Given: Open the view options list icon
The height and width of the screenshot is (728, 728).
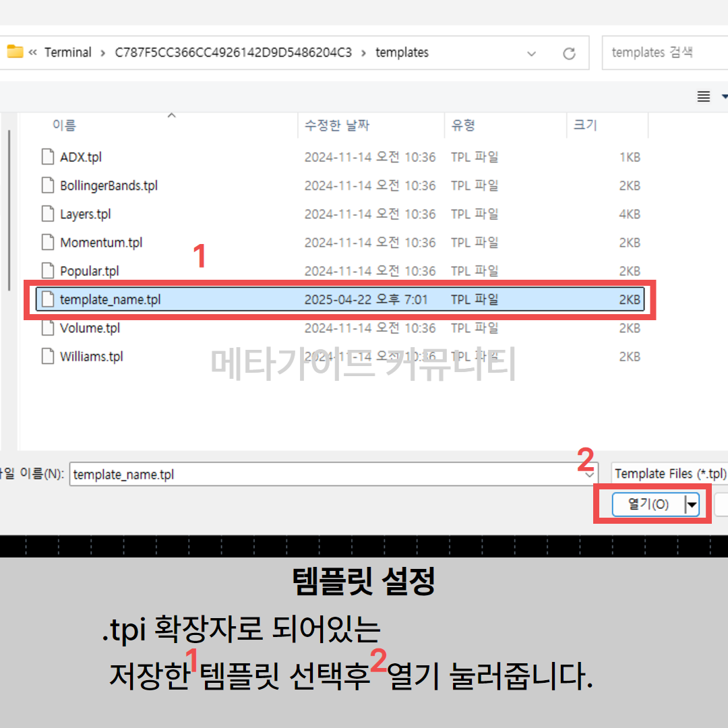Looking at the screenshot, I should click(x=704, y=97).
